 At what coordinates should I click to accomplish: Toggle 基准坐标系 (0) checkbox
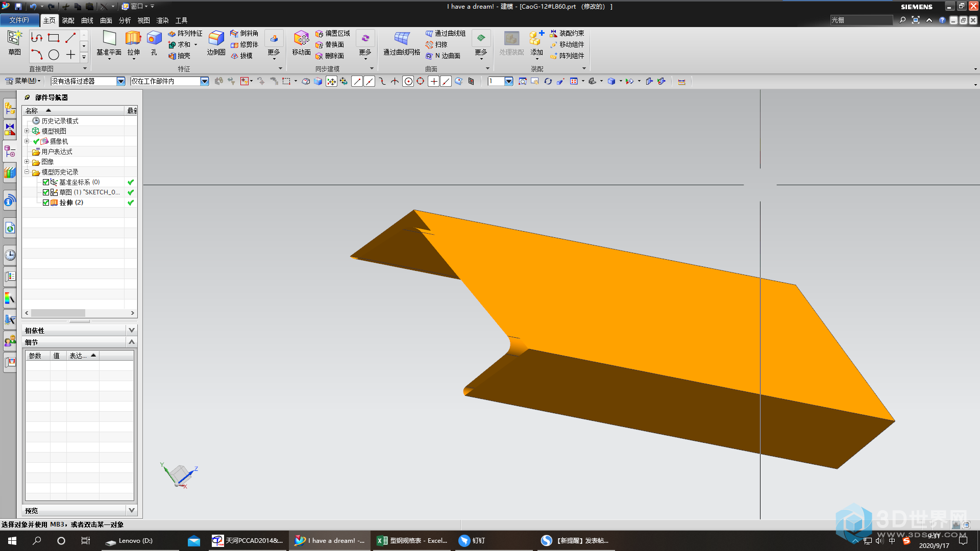[46, 182]
